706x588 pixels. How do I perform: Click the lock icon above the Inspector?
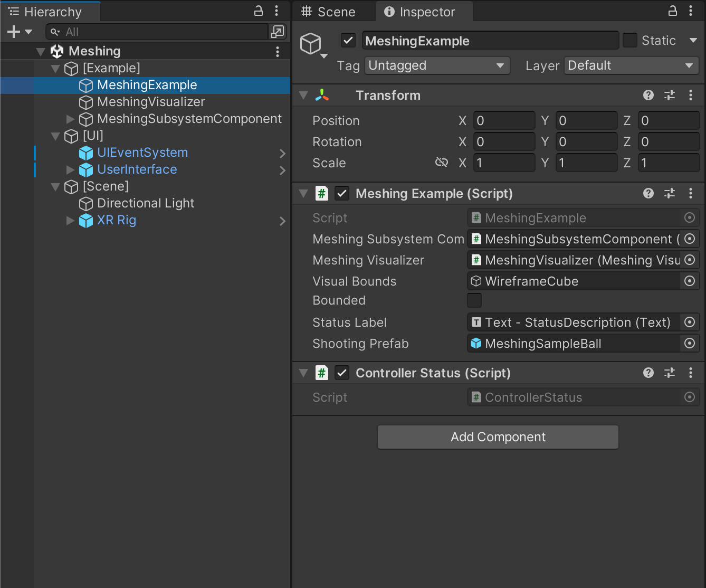(x=672, y=11)
